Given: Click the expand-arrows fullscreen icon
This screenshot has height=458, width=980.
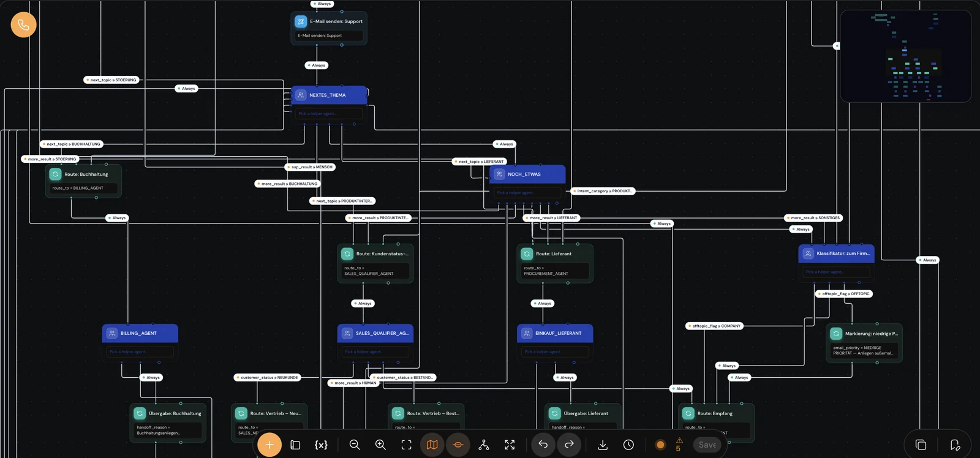Looking at the screenshot, I should click(510, 445).
